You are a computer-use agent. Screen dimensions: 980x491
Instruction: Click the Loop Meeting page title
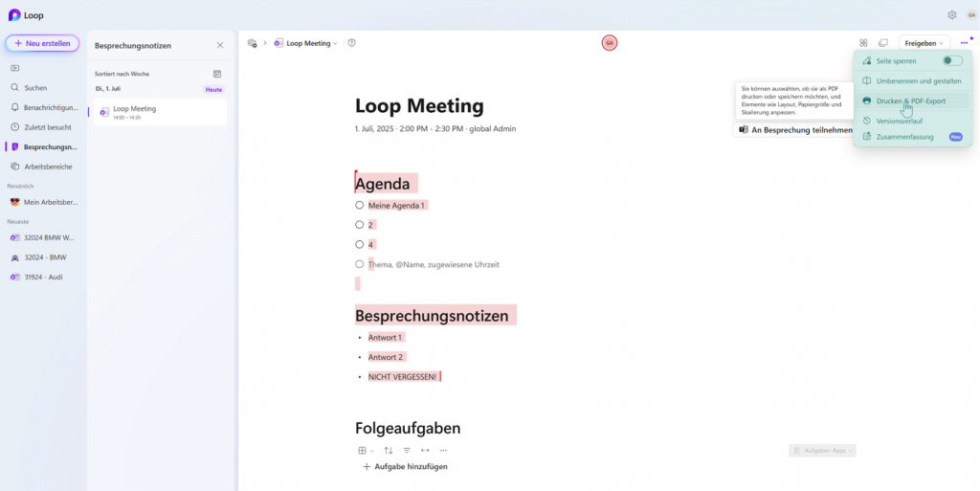click(x=419, y=105)
